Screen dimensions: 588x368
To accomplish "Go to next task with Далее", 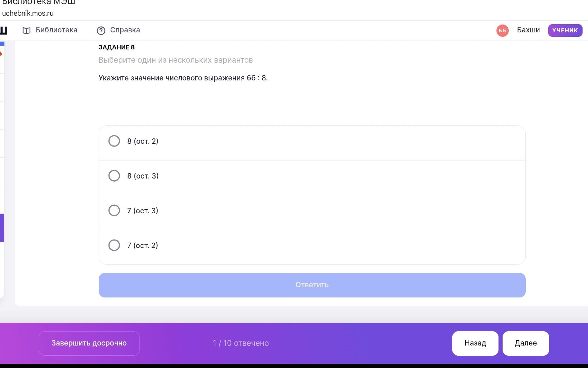I will point(526,343).
